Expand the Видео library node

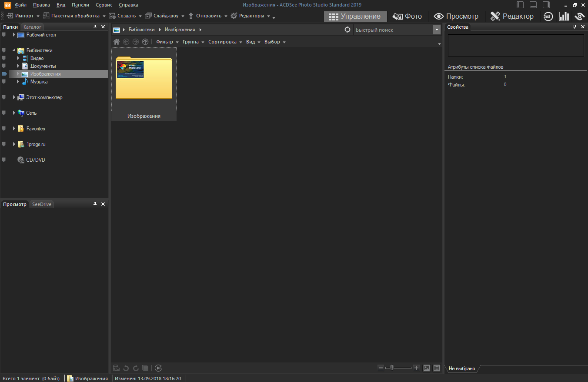[18, 58]
